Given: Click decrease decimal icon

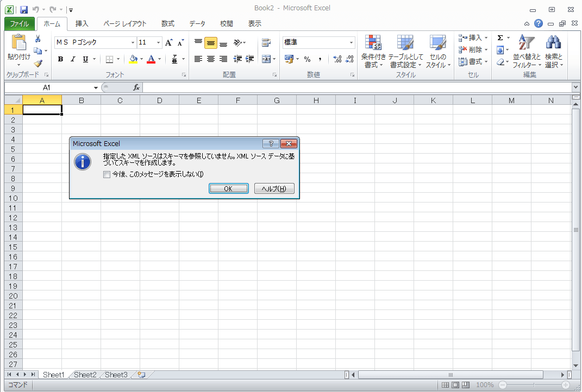Looking at the screenshot, I should (x=349, y=59).
